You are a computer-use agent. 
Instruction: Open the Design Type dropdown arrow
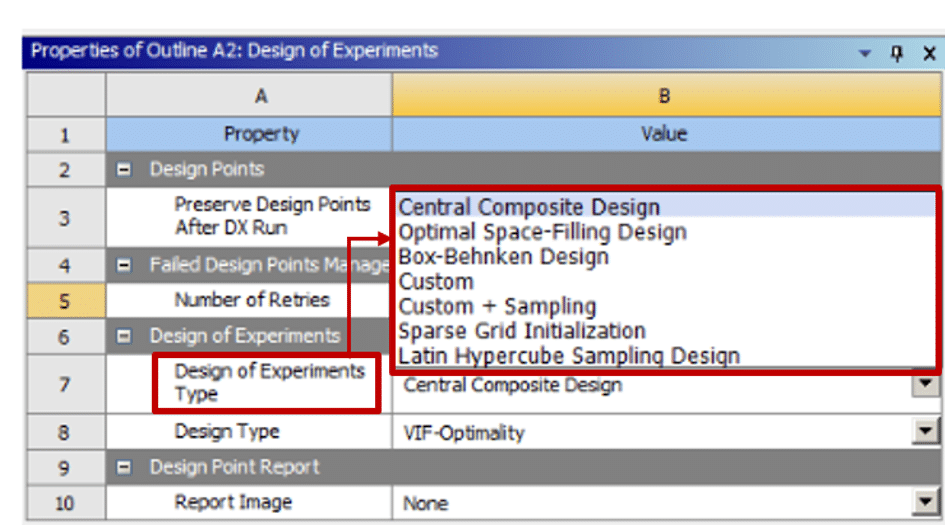927,432
